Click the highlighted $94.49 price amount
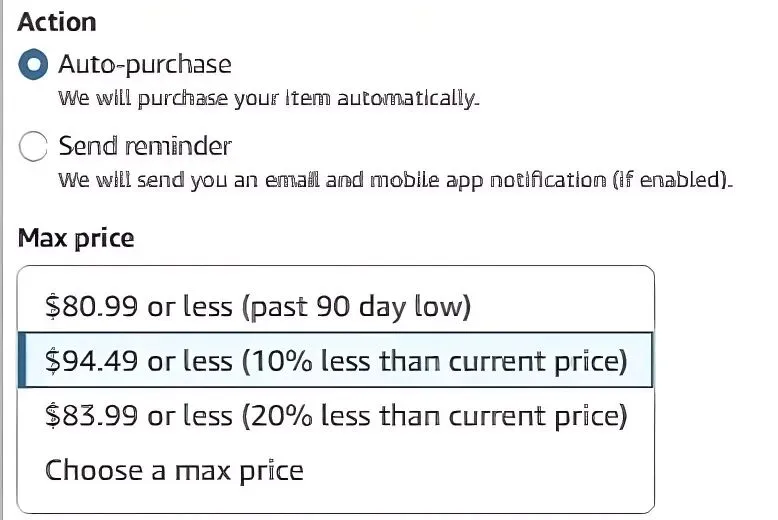This screenshot has width=778, height=520. (92, 360)
